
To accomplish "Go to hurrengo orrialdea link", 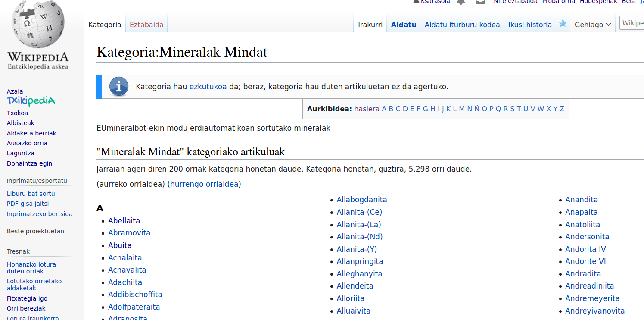I will point(204,184).
